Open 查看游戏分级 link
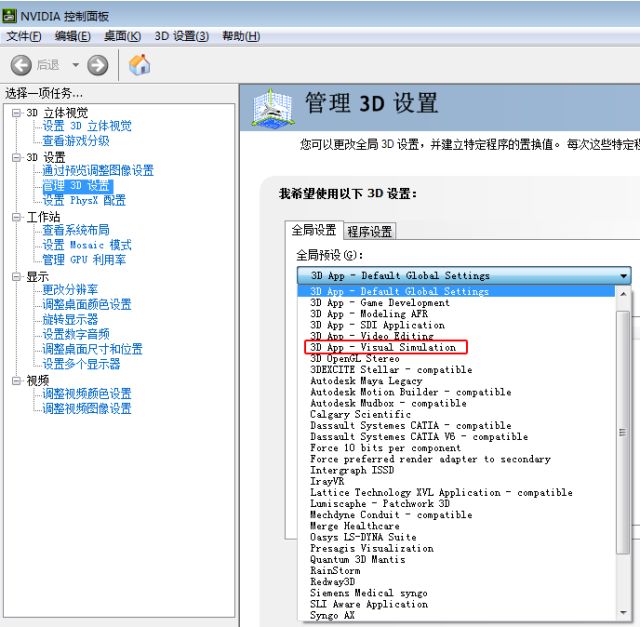Viewport: 640px width, 627px height. click(76, 141)
